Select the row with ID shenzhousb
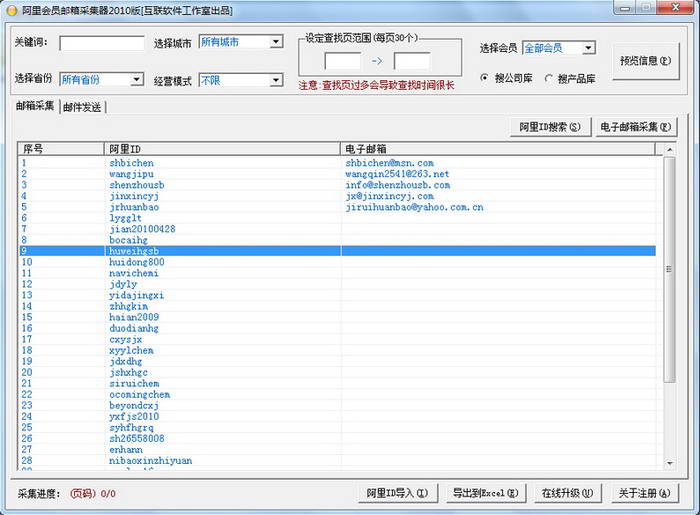700x515 pixels. [136, 185]
